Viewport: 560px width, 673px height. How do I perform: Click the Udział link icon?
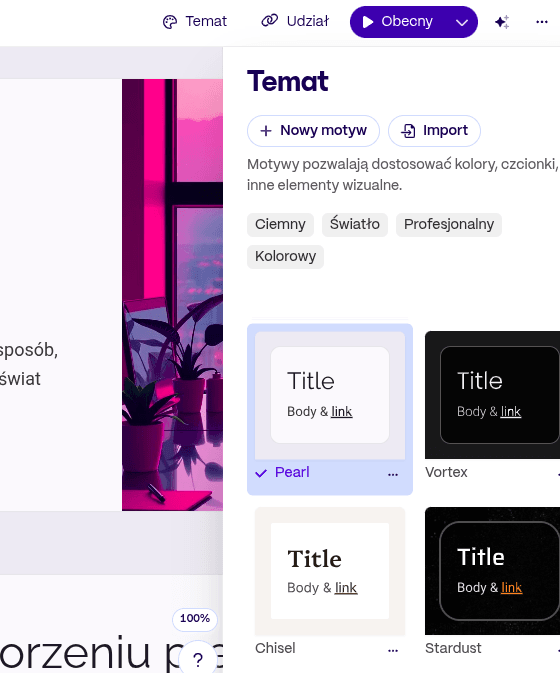269,21
